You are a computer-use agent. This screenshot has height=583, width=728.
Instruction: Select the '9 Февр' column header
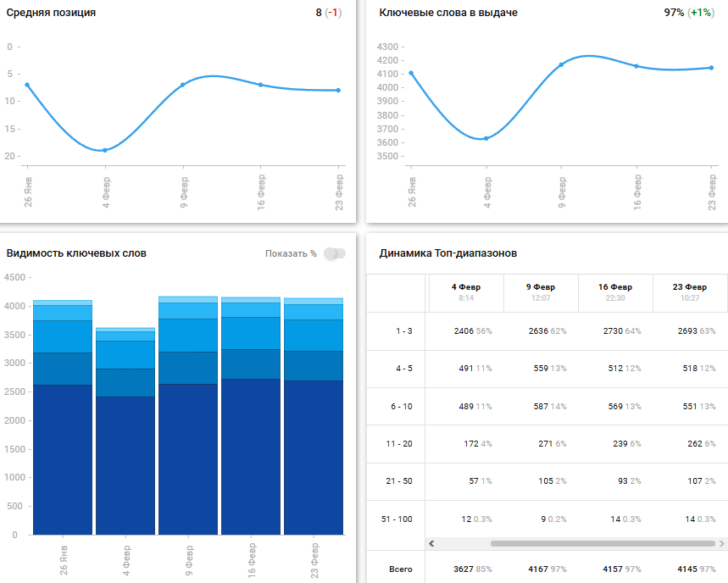541,292
